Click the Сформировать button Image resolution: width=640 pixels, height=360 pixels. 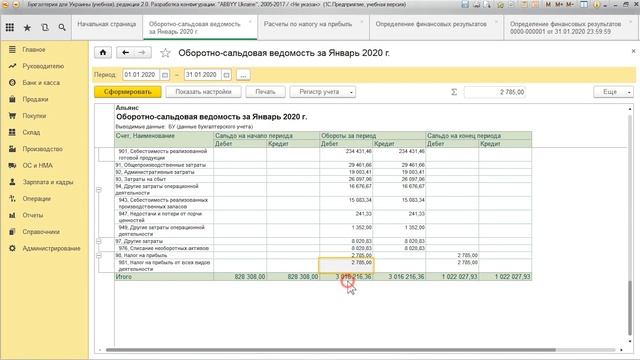128,92
